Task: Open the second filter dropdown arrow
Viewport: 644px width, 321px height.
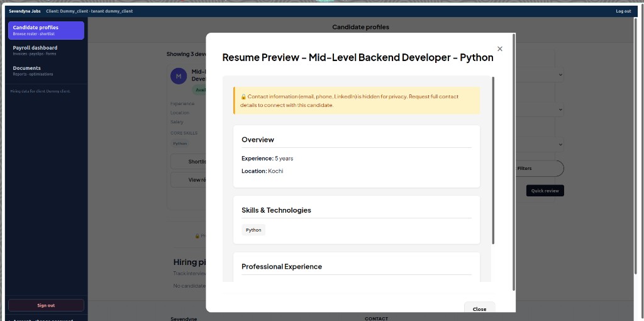Action: pyautogui.click(x=560, y=110)
